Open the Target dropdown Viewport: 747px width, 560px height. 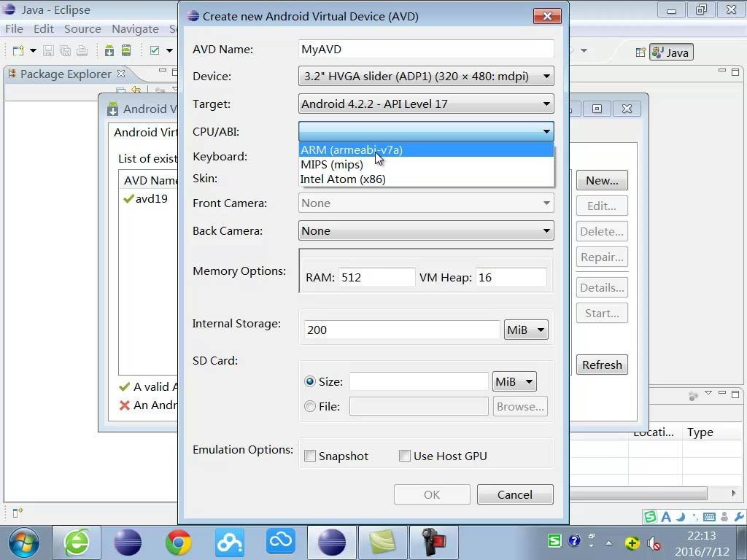pos(426,104)
